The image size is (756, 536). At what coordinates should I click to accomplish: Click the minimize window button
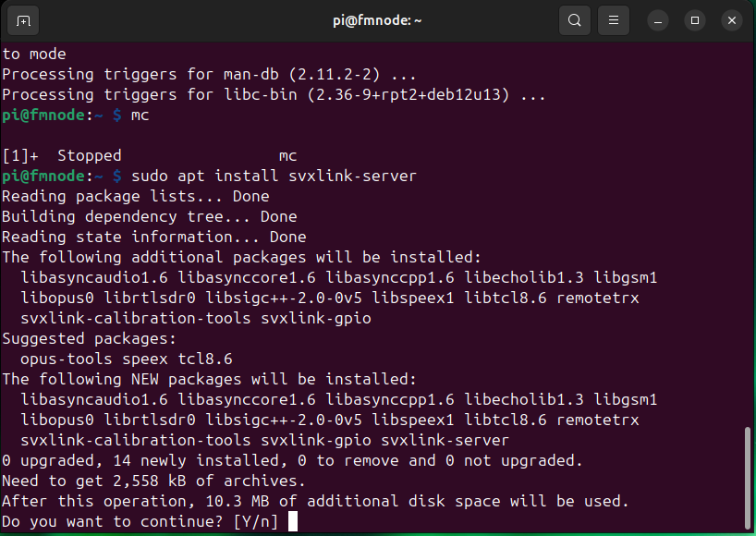[657, 19]
